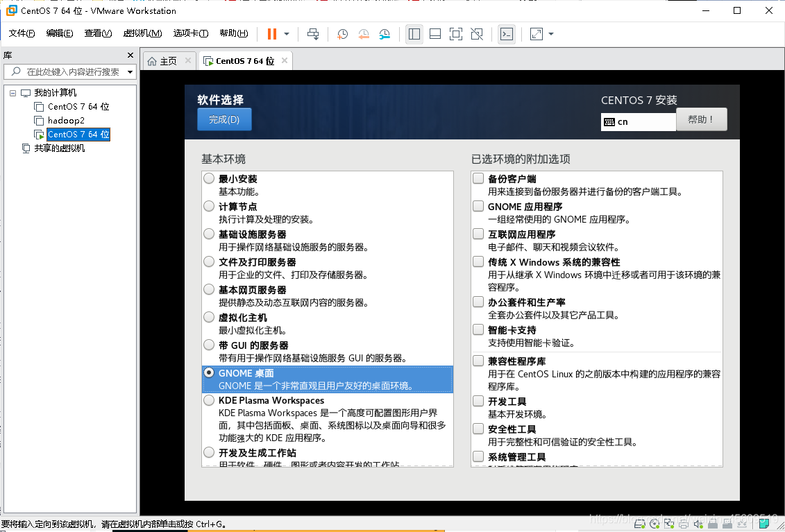Check the 兼容性程序库 option
The image size is (785, 532).
(479, 361)
